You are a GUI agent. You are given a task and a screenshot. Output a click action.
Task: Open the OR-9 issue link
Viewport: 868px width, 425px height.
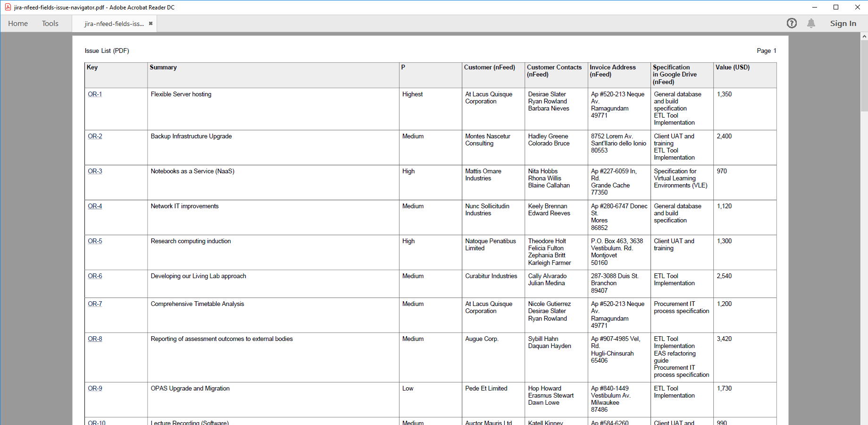point(95,389)
